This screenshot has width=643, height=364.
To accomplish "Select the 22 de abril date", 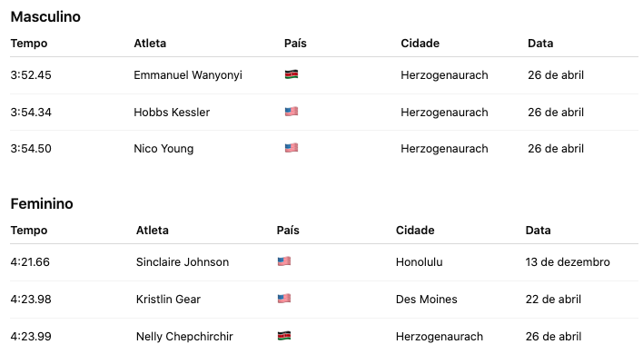I will [x=553, y=300].
